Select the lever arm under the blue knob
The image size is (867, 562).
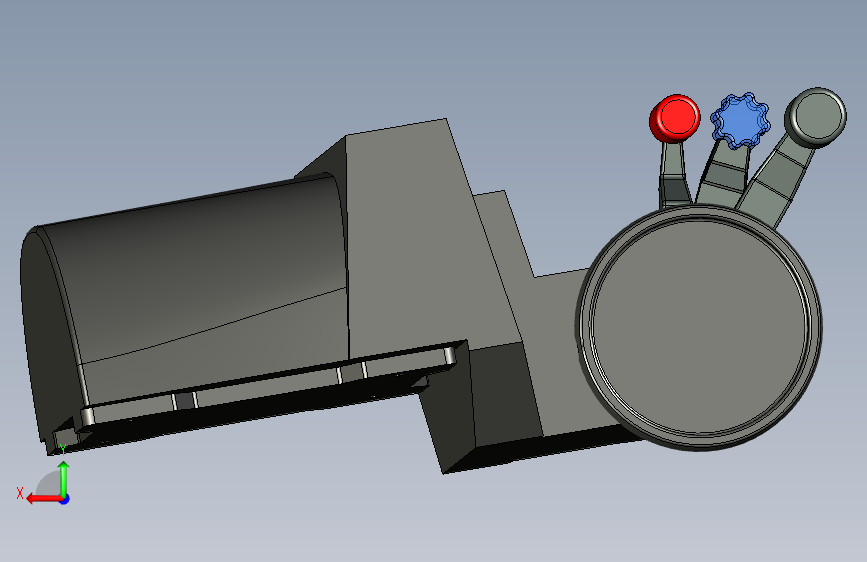point(723,174)
